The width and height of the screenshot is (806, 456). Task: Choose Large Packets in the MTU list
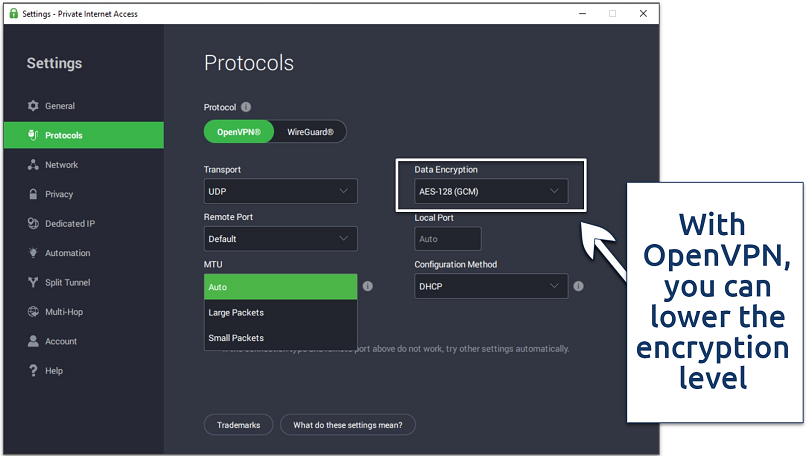[x=281, y=313]
